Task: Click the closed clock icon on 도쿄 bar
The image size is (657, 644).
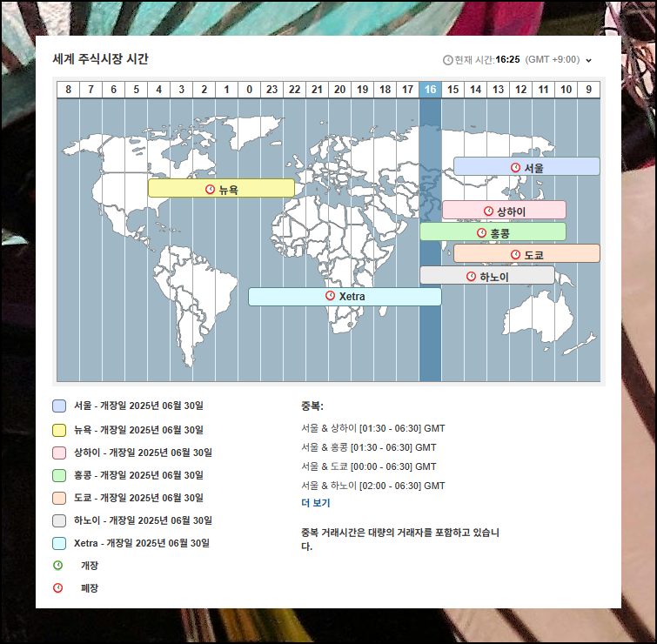Action: pyautogui.click(x=515, y=254)
